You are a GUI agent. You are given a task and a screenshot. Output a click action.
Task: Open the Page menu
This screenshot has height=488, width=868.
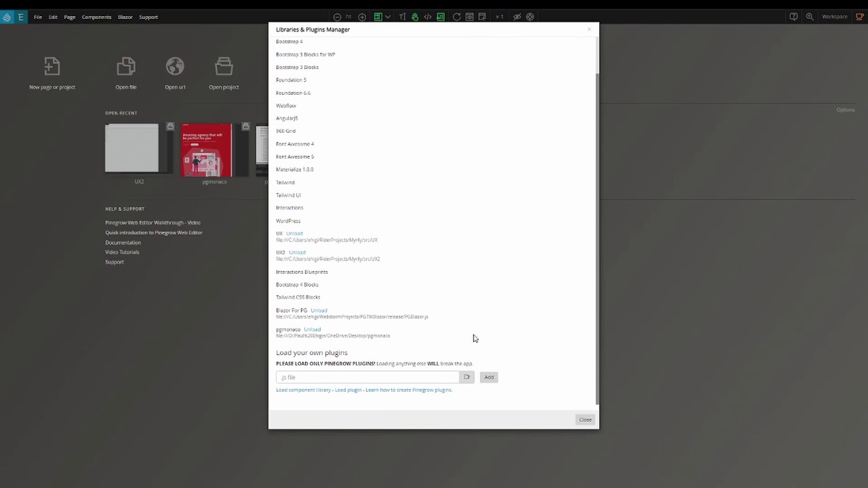click(70, 17)
